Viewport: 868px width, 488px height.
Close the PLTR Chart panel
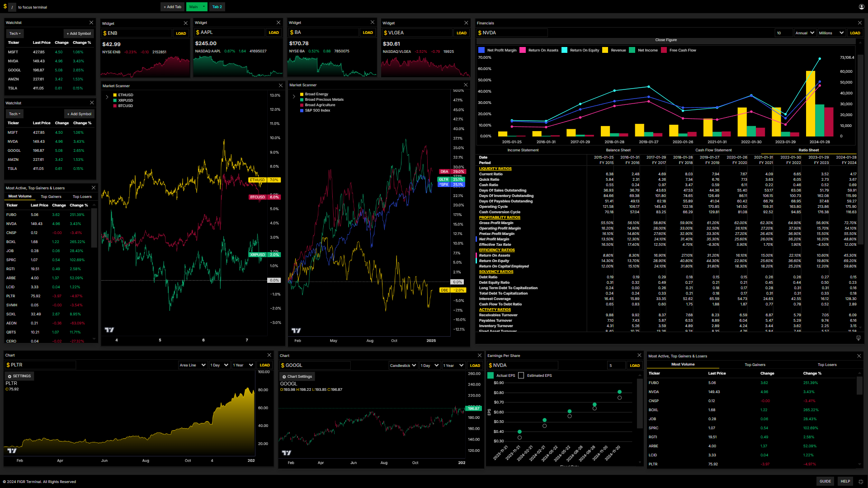[269, 355]
